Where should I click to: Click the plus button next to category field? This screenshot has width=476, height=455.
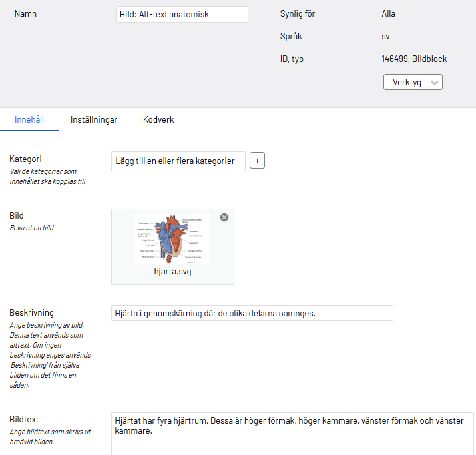click(x=257, y=161)
